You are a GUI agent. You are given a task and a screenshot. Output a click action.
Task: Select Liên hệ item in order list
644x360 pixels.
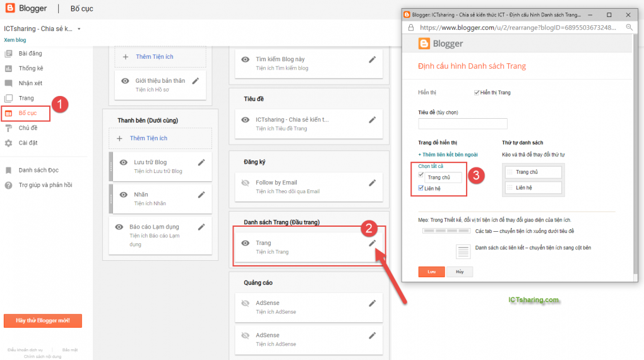pos(533,188)
